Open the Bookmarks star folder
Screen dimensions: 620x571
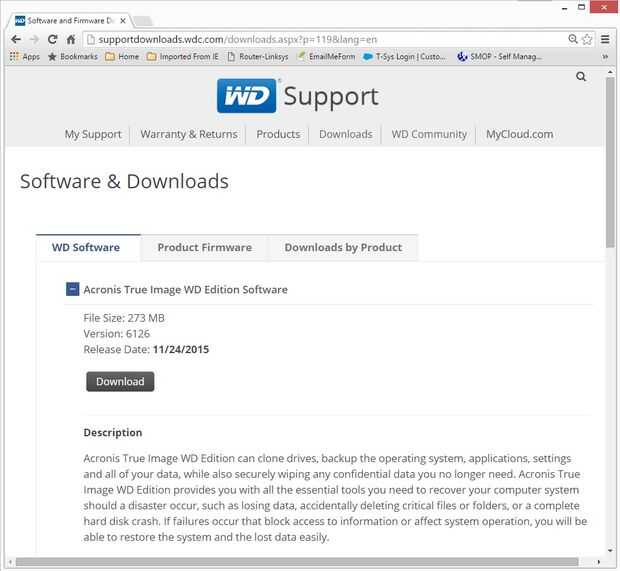[73, 57]
